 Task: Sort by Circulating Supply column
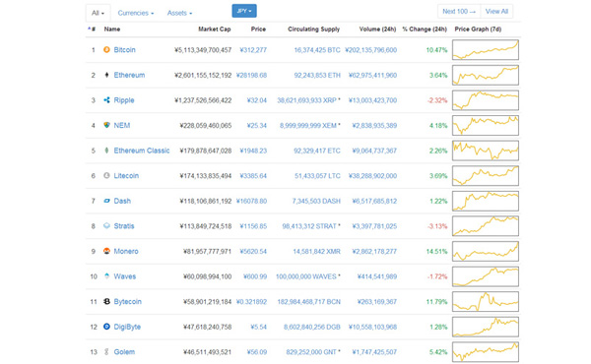click(x=313, y=29)
